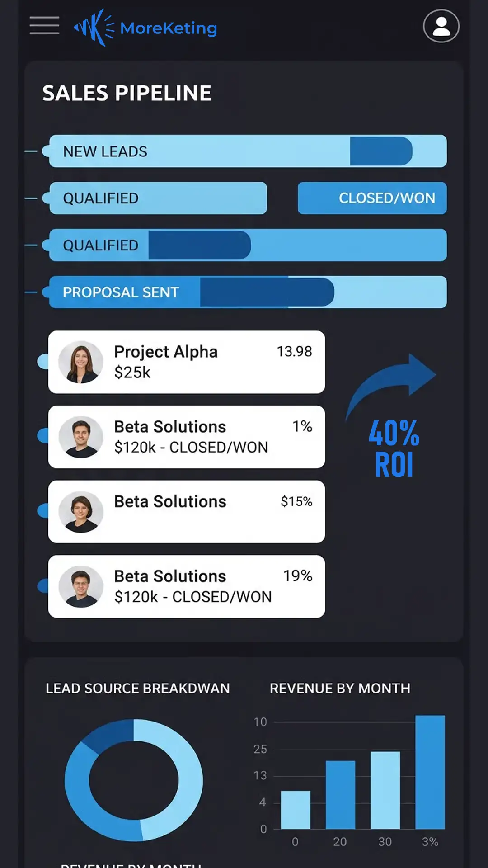
Task: Click the 40% ROI label
Action: 394,448
